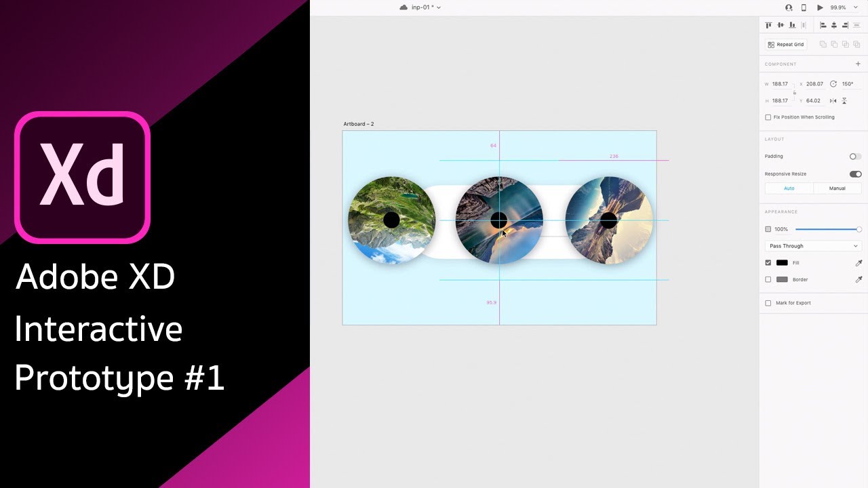The height and width of the screenshot is (488, 868).
Task: Select the green mountain circular image
Action: click(391, 220)
